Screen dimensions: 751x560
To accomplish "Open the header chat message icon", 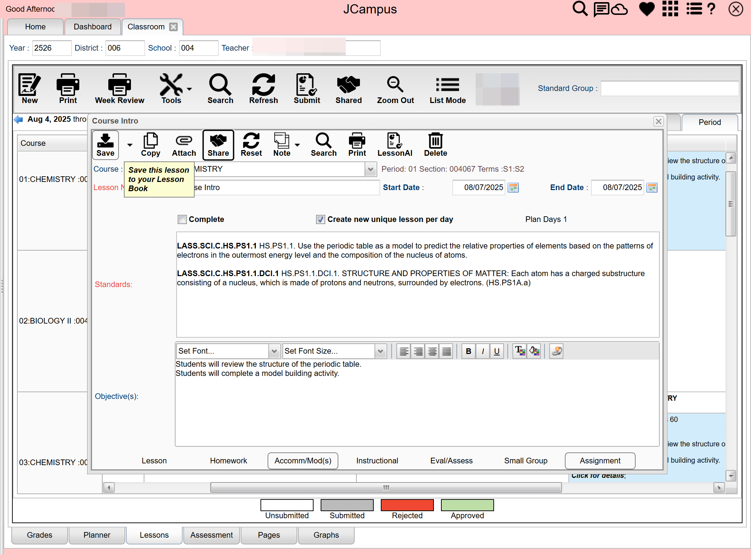I will pyautogui.click(x=601, y=9).
